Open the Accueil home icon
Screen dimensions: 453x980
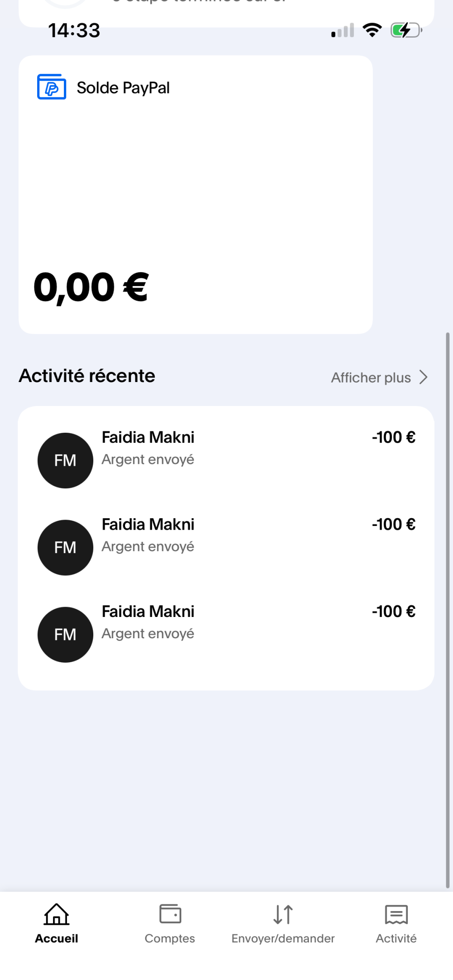(57, 914)
